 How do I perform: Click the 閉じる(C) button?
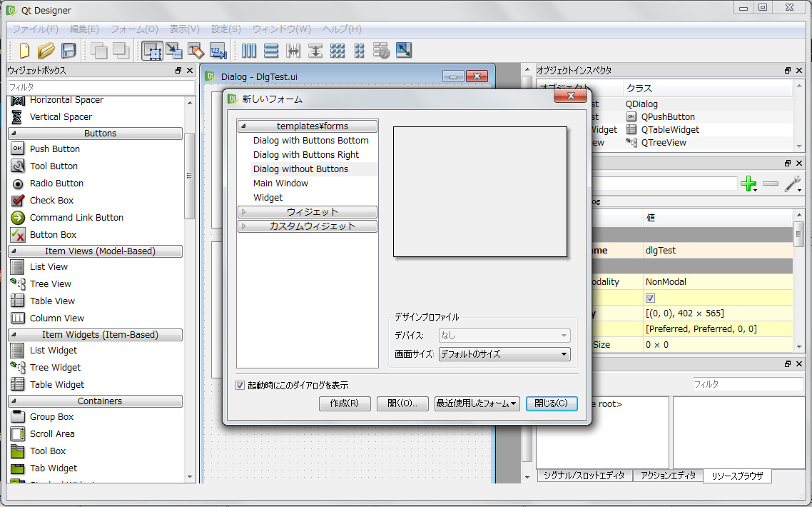[x=551, y=403]
